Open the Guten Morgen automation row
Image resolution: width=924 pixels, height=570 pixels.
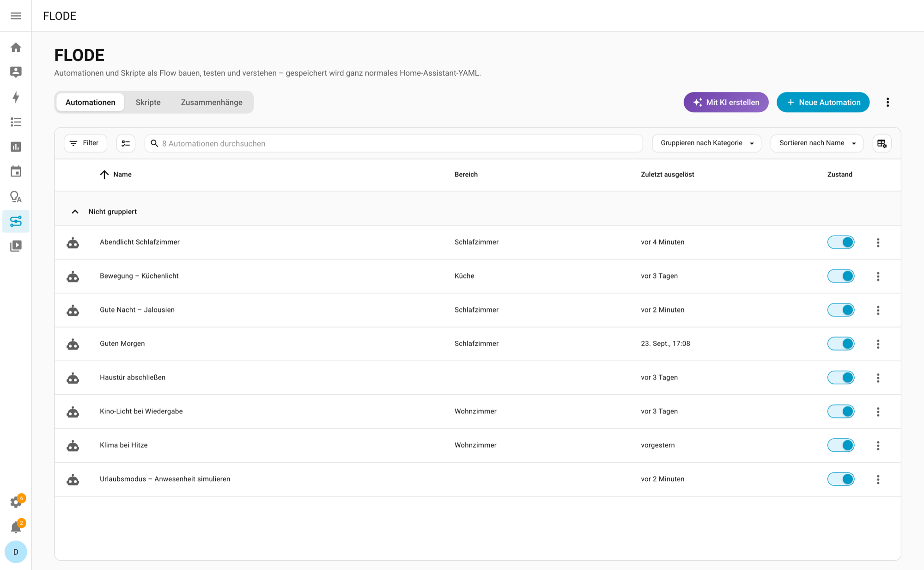coord(478,344)
